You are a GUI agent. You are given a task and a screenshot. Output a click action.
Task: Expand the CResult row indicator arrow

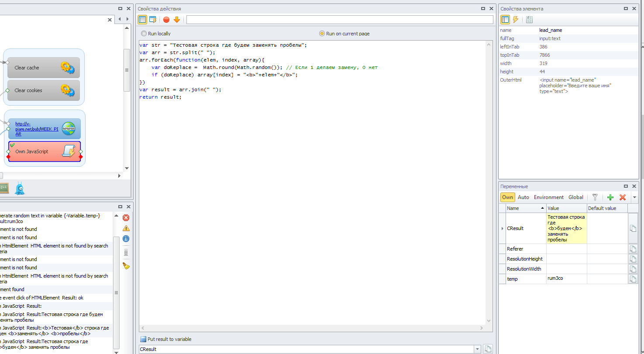click(502, 228)
